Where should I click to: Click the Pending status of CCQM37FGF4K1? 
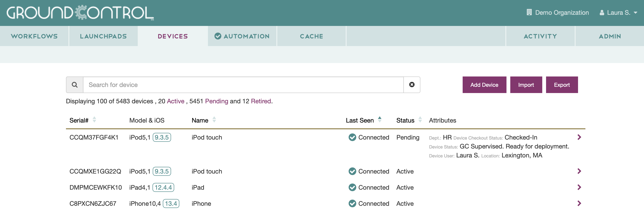pyautogui.click(x=408, y=137)
